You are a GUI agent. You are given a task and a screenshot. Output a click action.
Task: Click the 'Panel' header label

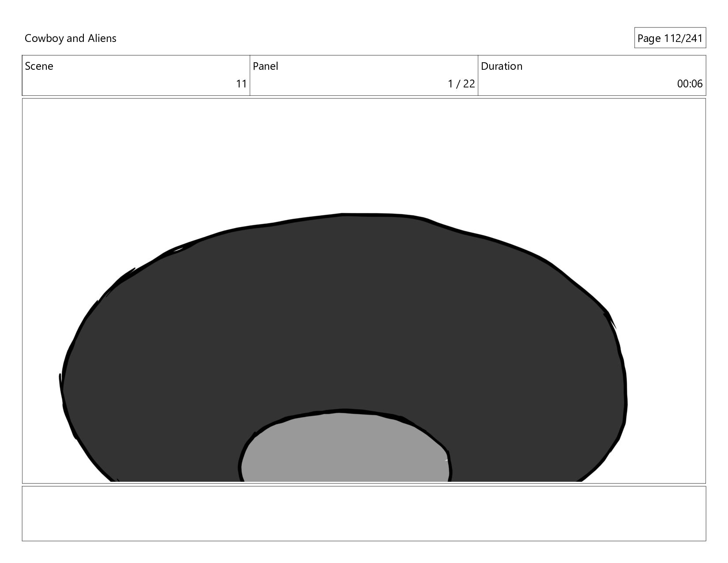tap(266, 66)
